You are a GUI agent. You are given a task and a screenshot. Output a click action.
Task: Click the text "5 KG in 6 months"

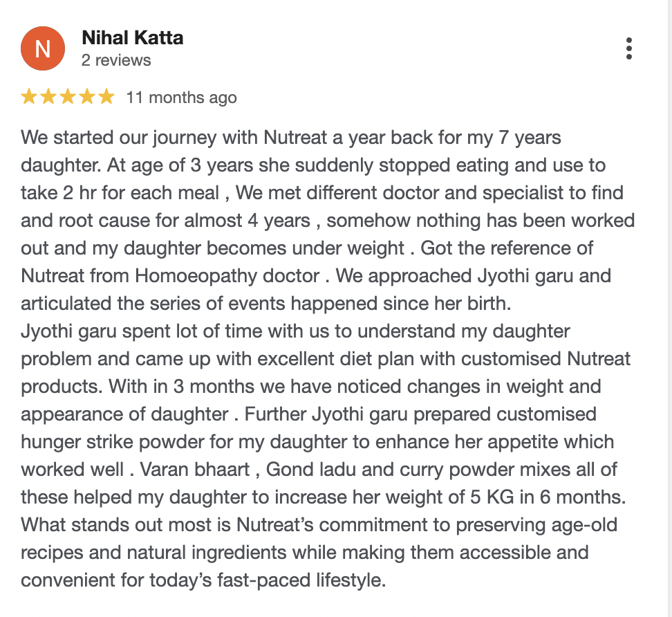pyautogui.click(x=546, y=497)
